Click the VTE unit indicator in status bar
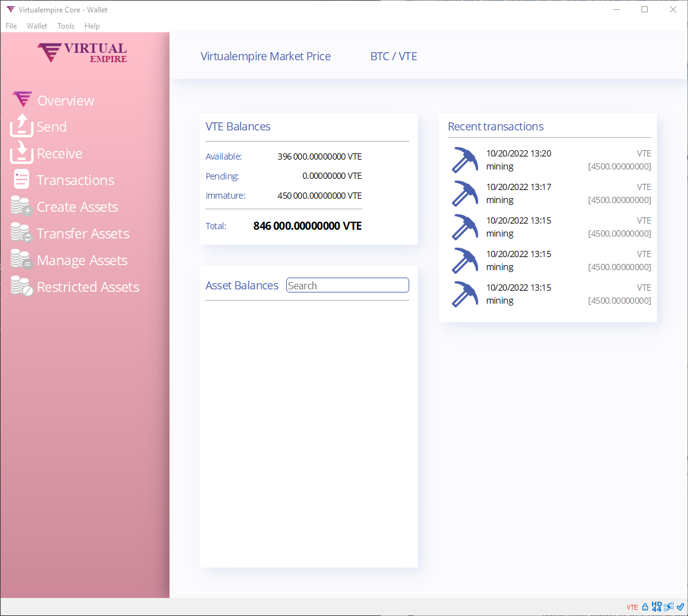 (632, 607)
